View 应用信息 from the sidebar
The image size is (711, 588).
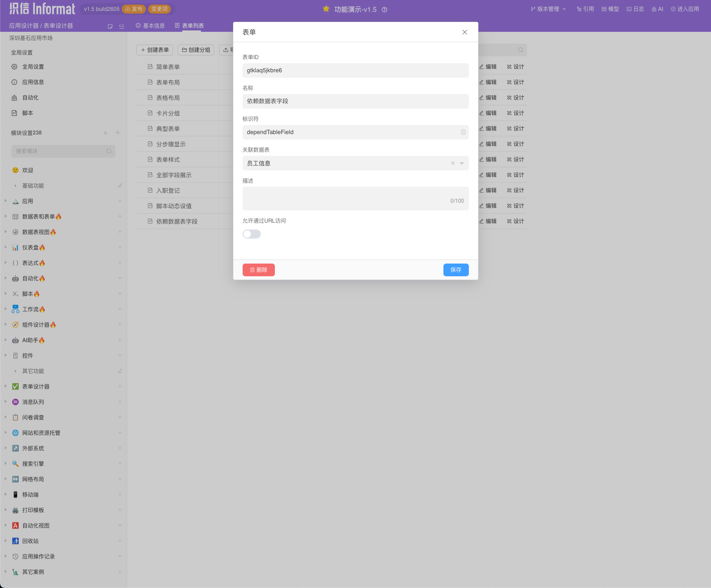tap(32, 82)
